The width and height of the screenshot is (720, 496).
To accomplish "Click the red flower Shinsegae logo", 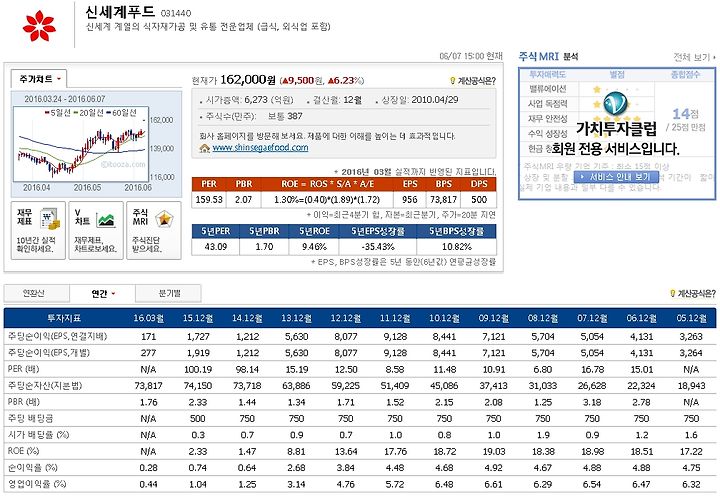I will click(39, 26).
